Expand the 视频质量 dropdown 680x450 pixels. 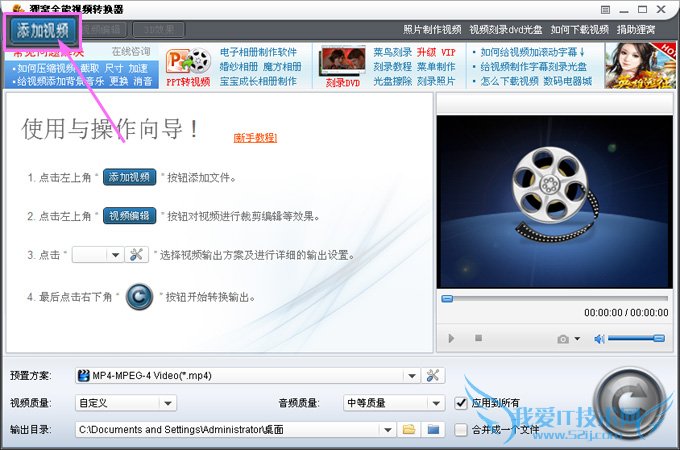[x=168, y=404]
